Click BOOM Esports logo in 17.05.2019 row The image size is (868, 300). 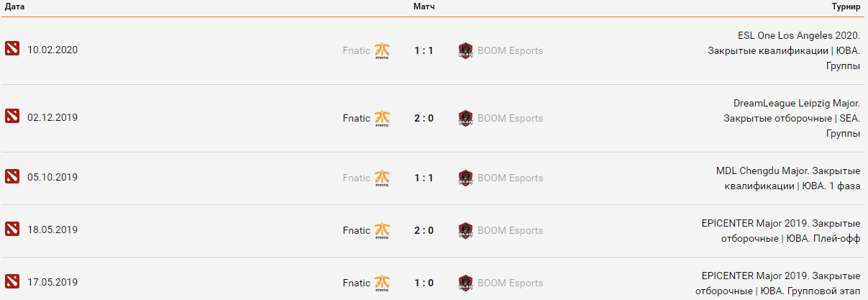(x=465, y=283)
